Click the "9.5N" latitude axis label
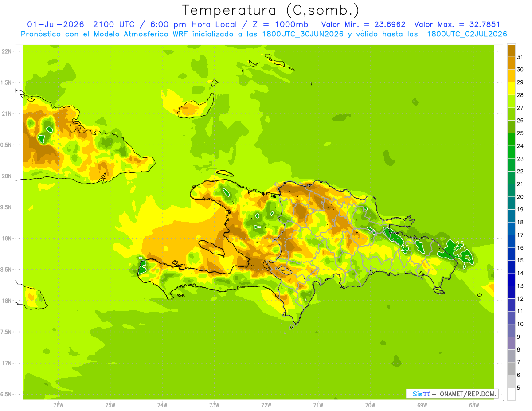This screenshot has height=411, width=532. 7,207
